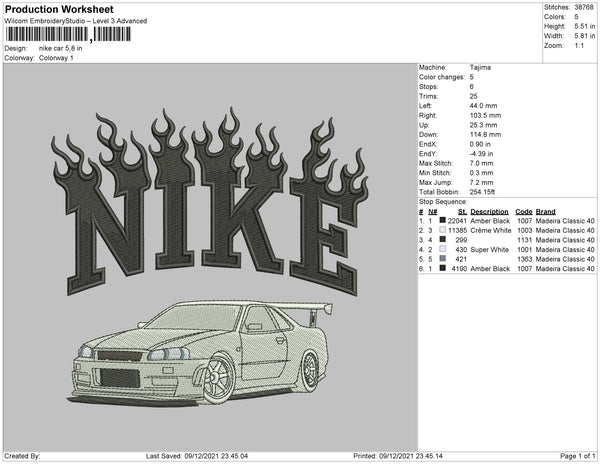The width and height of the screenshot is (600, 464).
Task: Click the color swatch in stop row 6
Action: pyautogui.click(x=443, y=268)
